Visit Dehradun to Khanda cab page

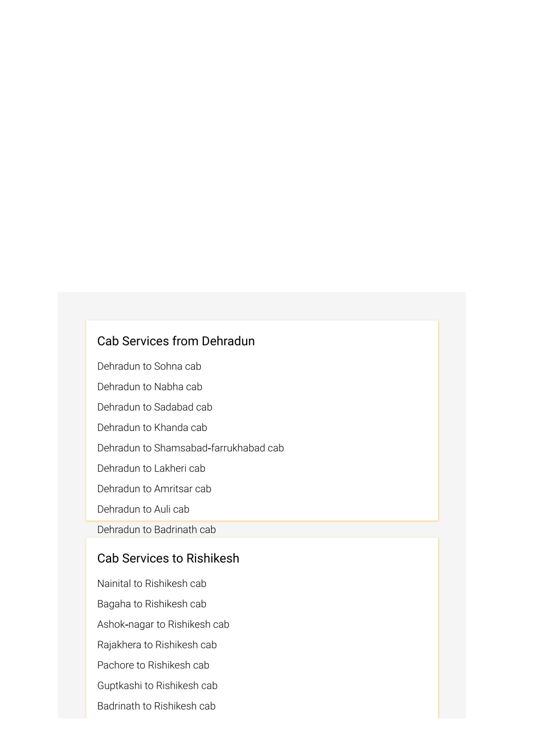coord(152,428)
